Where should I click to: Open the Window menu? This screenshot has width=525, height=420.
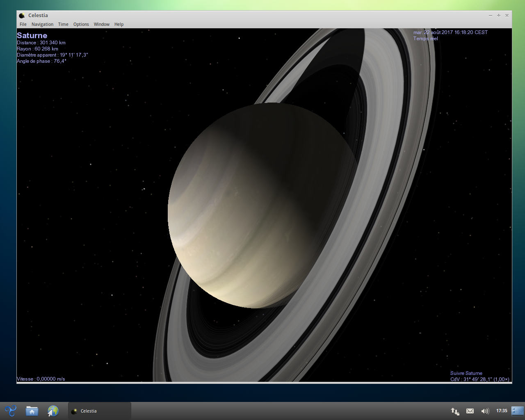101,24
